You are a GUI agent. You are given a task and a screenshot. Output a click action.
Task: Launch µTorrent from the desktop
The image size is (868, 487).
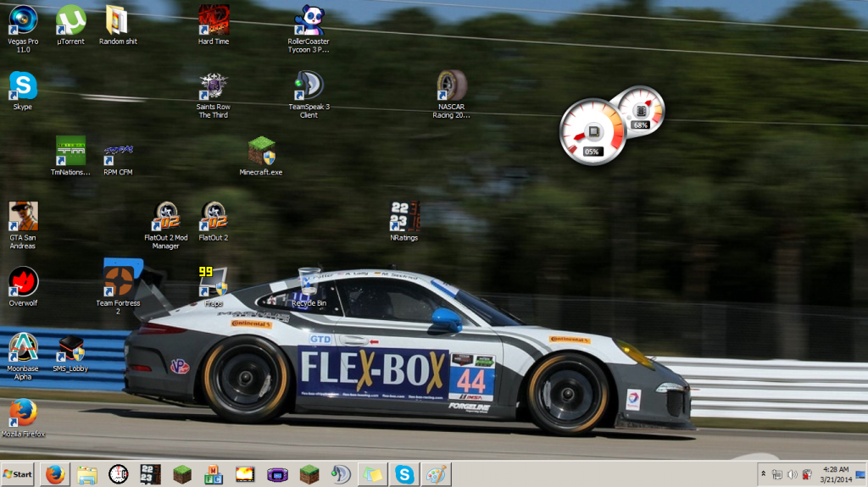(70, 25)
